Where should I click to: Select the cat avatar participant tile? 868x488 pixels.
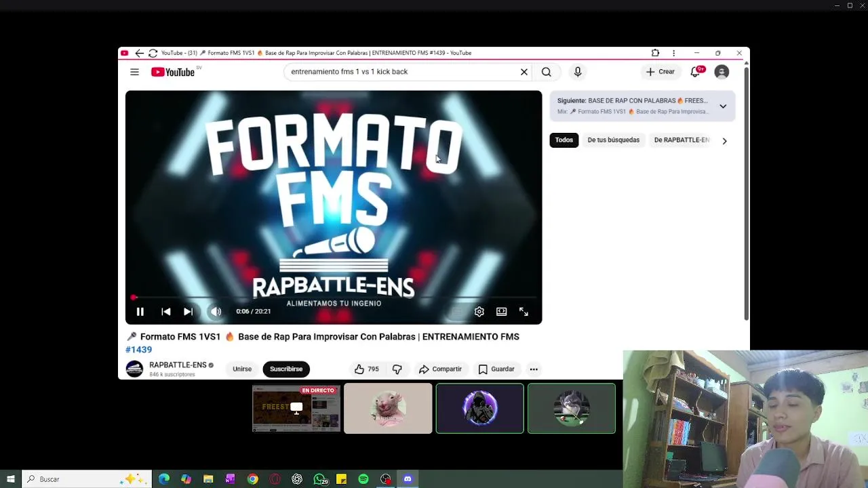(572, 409)
